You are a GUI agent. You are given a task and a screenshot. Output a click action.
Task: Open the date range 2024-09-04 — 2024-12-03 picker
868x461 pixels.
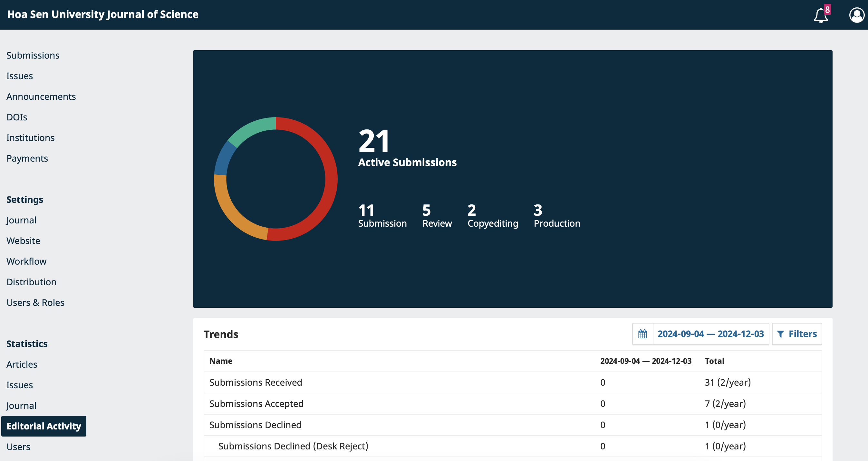(x=710, y=334)
